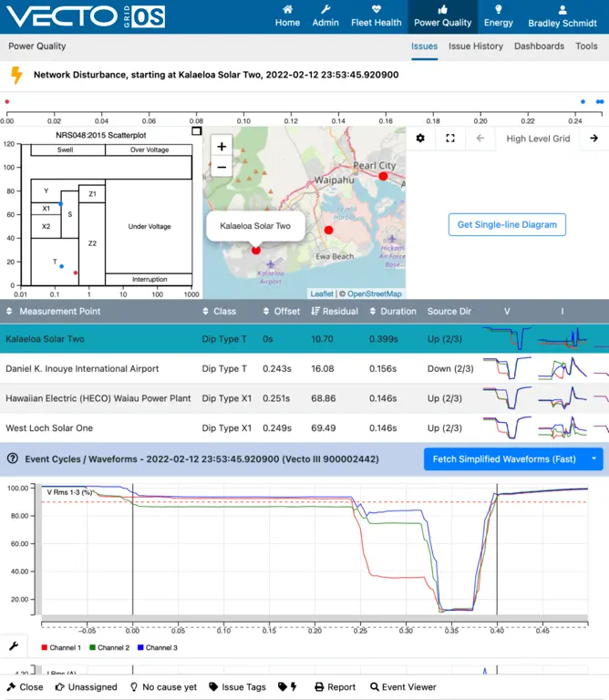This screenshot has width=609, height=700.
Task: Open Fetch Simplified Waveforms dropdown arrow
Action: coord(594,459)
